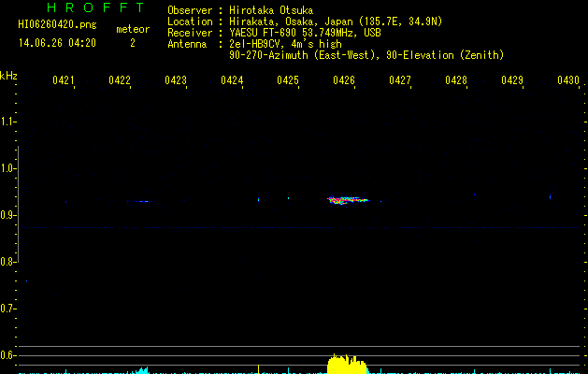
Task: Click the 1.0 kHz axis label
Action: (7, 168)
